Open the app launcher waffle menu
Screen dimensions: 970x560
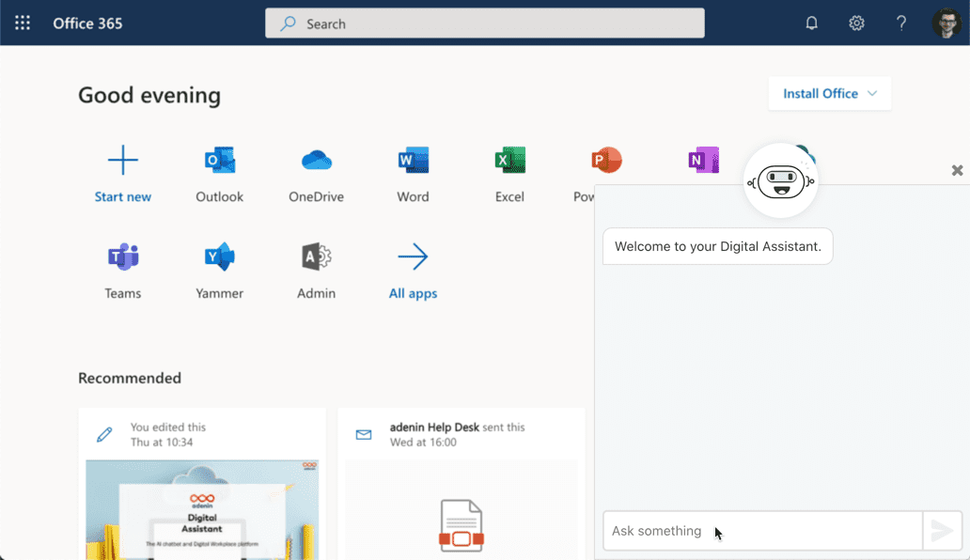tap(23, 23)
